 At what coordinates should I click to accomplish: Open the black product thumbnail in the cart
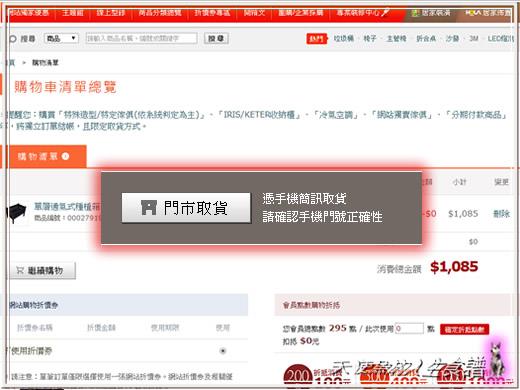(17, 213)
